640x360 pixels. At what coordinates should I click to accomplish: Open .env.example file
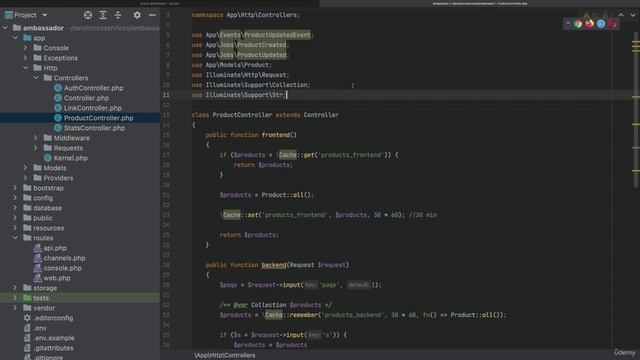(54, 338)
